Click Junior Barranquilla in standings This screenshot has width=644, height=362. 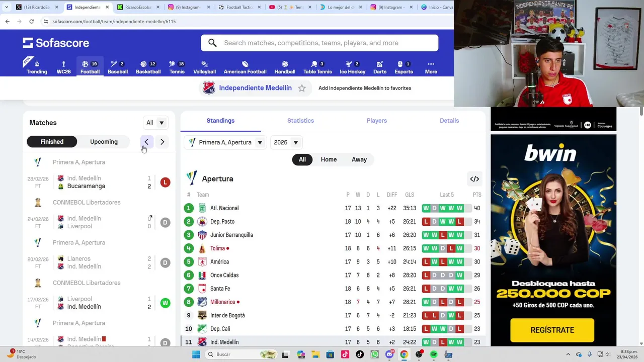tap(231, 235)
